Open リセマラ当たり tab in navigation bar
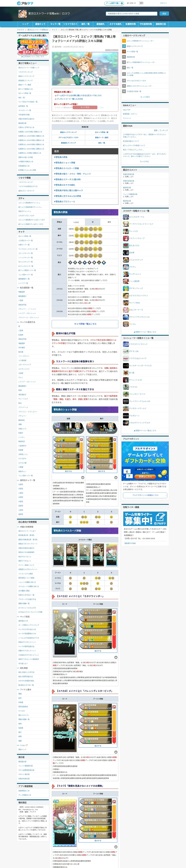The height and width of the screenshot is (868, 186). [70, 24]
